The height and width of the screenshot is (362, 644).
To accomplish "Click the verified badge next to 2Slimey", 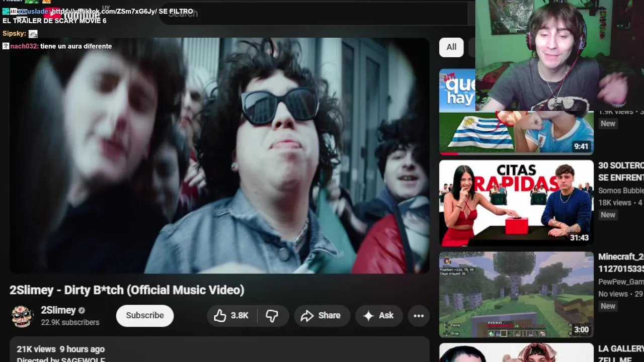I will (82, 311).
